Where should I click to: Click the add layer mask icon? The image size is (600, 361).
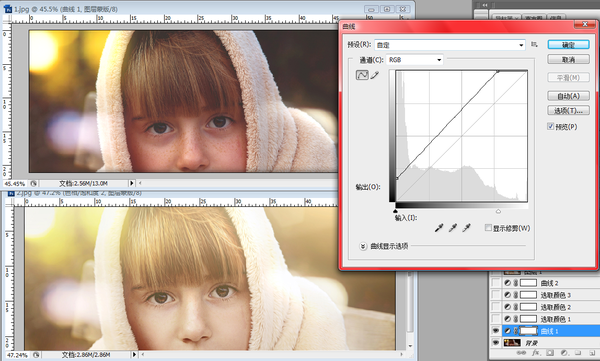(x=550, y=353)
